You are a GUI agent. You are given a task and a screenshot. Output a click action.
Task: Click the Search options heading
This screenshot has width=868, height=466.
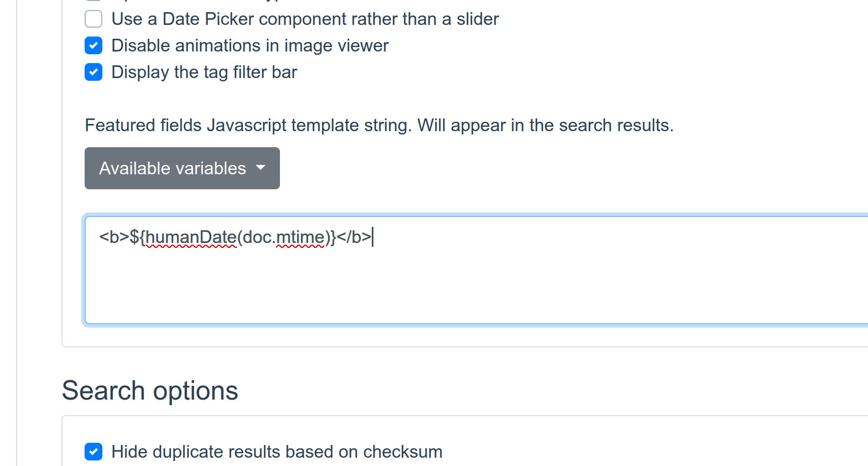point(150,390)
